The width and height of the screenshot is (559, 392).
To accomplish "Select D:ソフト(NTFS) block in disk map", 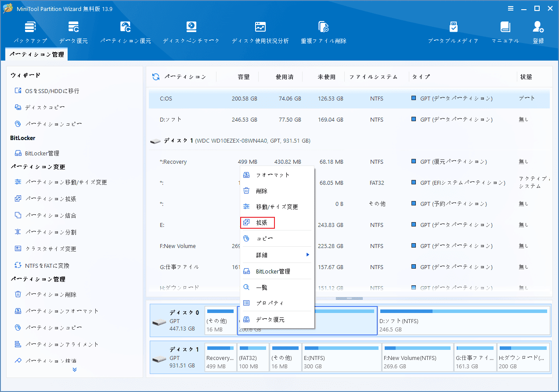I will (464, 321).
